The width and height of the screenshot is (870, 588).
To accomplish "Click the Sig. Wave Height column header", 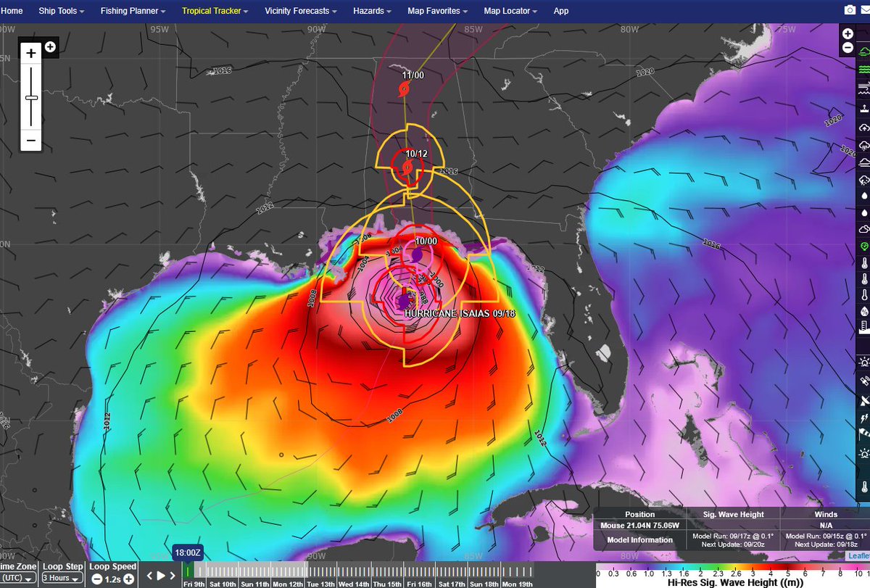I will coord(734,515).
